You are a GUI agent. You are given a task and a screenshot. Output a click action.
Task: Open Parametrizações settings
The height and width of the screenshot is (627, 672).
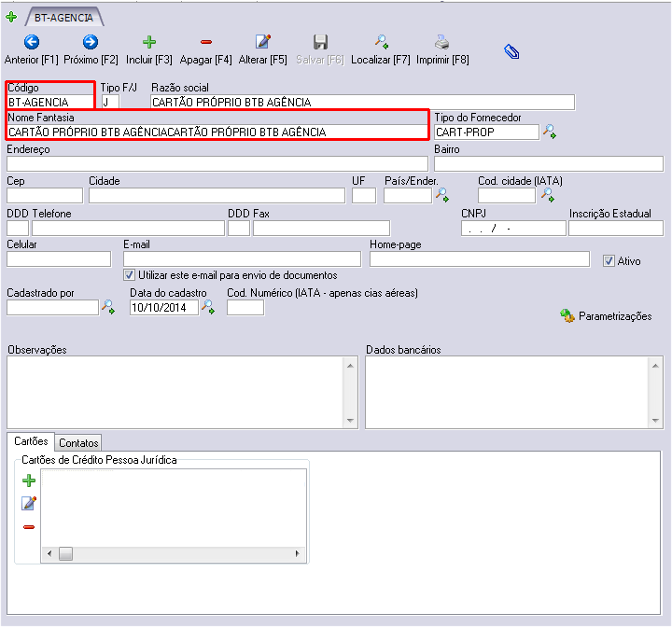[x=606, y=316]
